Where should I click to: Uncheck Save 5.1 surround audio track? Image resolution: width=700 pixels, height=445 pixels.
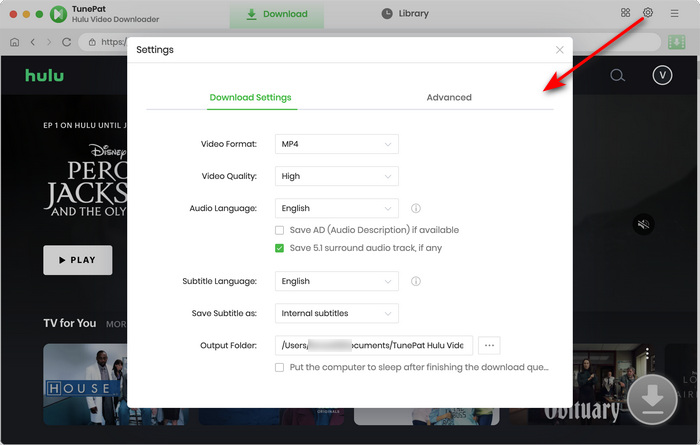click(279, 248)
